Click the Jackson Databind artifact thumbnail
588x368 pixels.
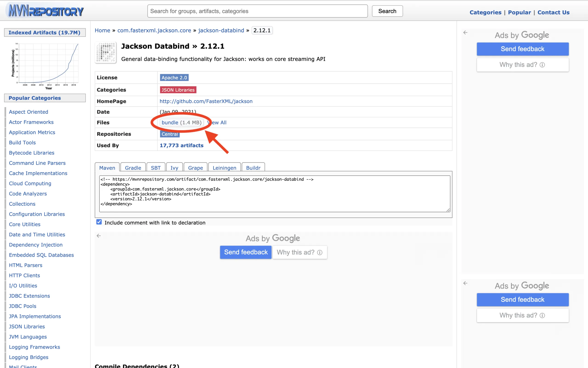(x=106, y=52)
